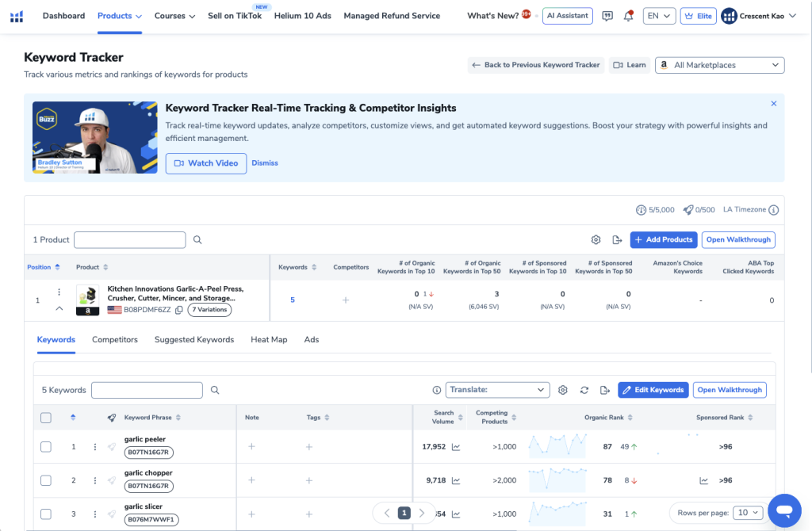
Task: Click the notification bell icon
Action: (629, 16)
